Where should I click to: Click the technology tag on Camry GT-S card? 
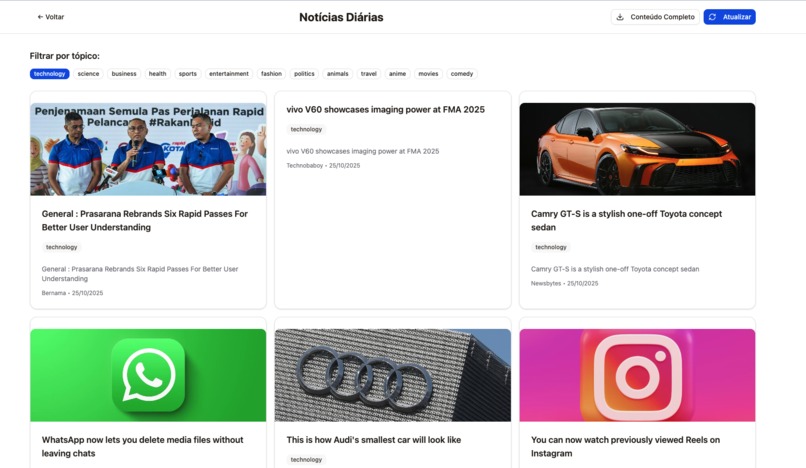tap(551, 247)
